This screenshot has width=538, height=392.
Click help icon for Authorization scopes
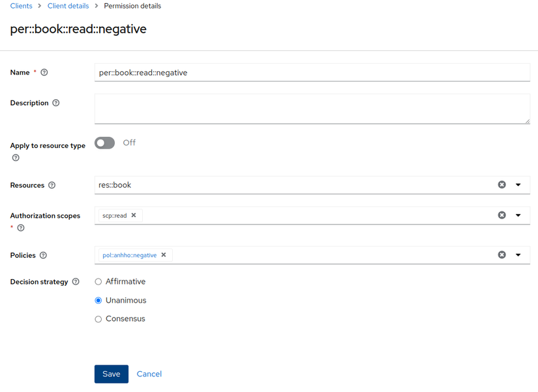coord(21,228)
